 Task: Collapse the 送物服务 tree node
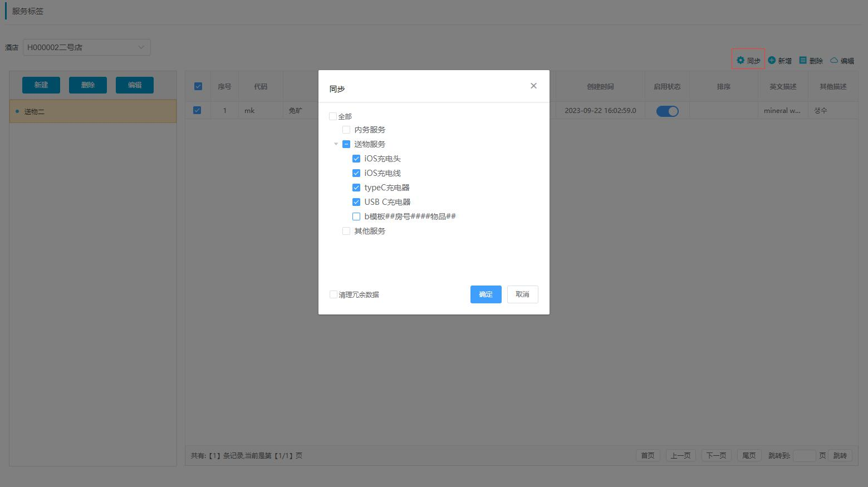(x=336, y=144)
